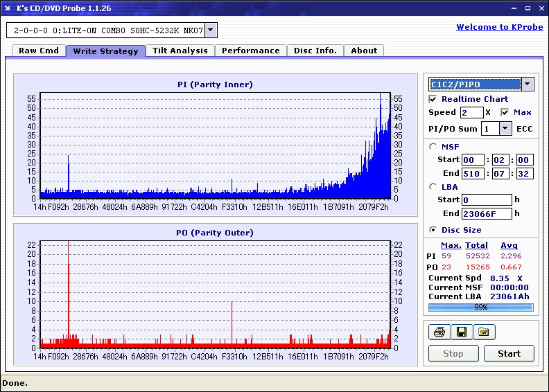Click the Start button

pyautogui.click(x=509, y=353)
